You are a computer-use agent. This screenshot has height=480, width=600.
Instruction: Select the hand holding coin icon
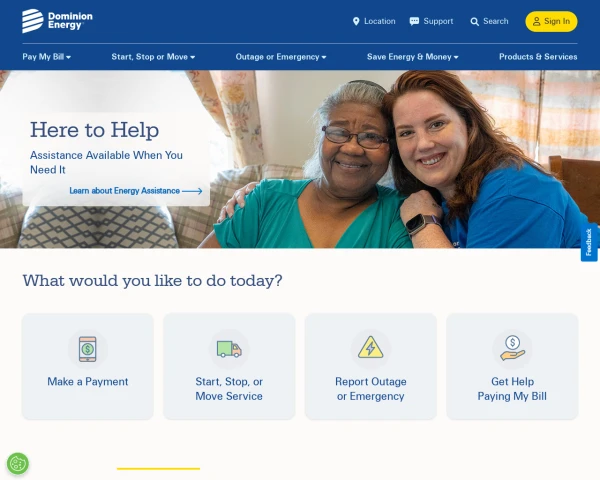(512, 348)
